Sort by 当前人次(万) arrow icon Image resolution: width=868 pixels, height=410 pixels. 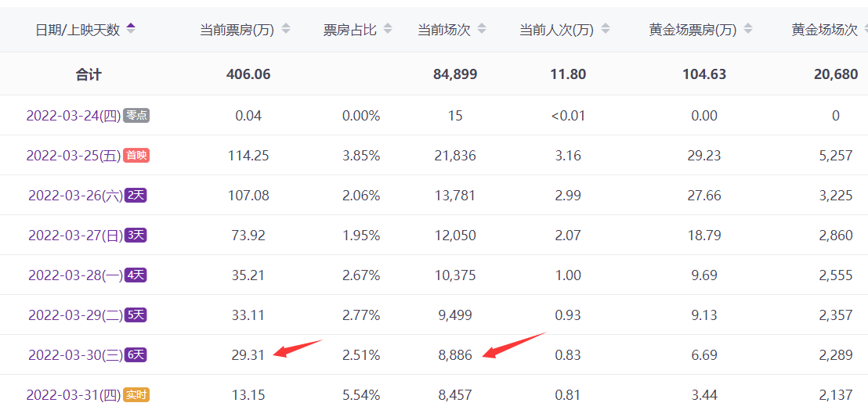[606, 29]
